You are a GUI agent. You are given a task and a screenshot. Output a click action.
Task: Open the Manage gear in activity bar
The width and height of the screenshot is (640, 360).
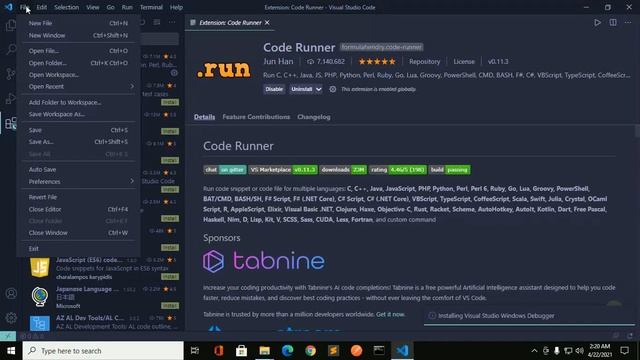(11, 318)
